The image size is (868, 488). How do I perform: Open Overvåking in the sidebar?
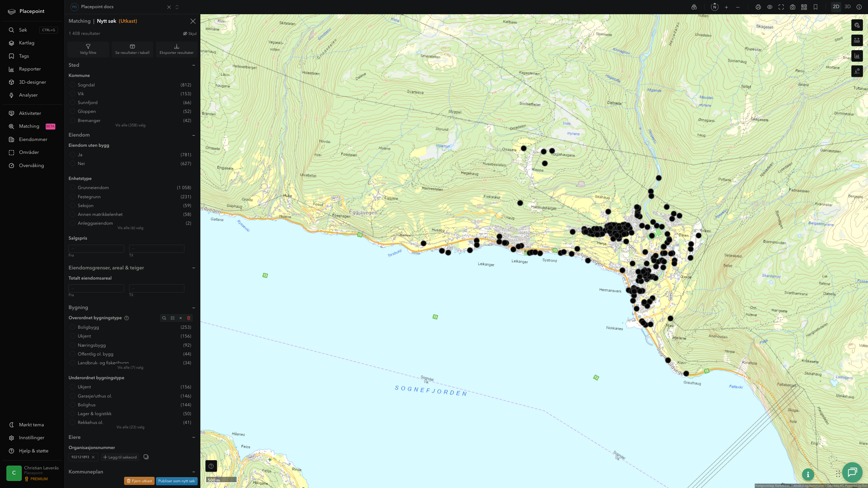[32, 165]
